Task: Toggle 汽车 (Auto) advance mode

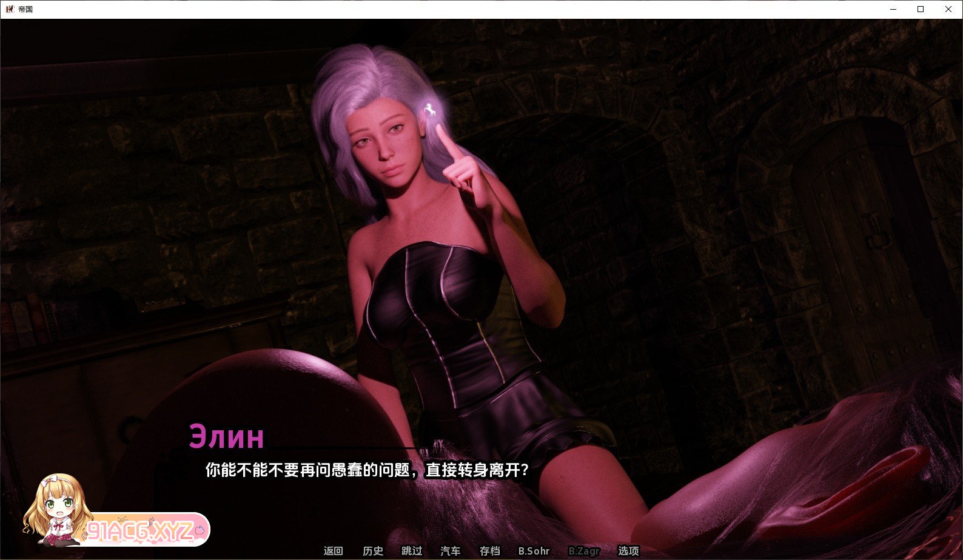Action: tap(451, 551)
